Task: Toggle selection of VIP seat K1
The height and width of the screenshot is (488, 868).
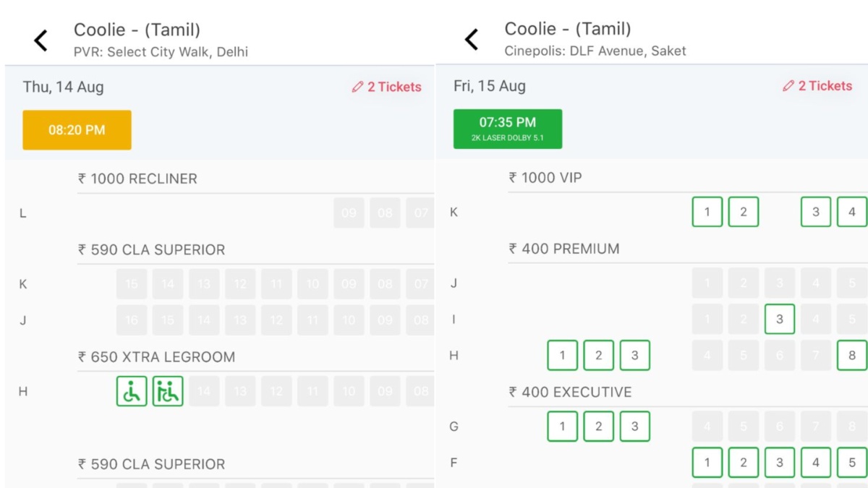Action: click(x=707, y=212)
